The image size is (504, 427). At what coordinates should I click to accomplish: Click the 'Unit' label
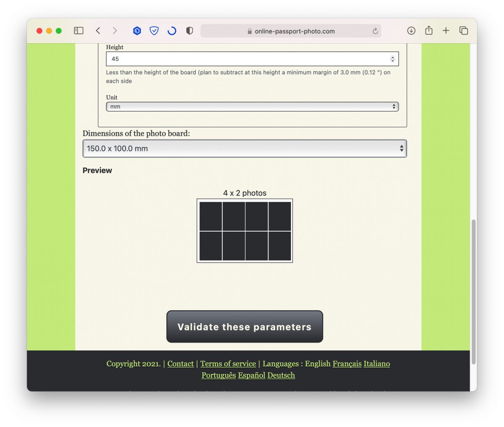point(112,98)
